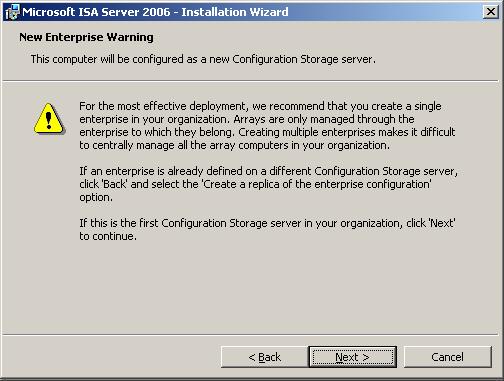Image resolution: width=504 pixels, height=381 pixels.
Task: Click the 'For the most effective deployment' paragraph
Action: click(267, 126)
